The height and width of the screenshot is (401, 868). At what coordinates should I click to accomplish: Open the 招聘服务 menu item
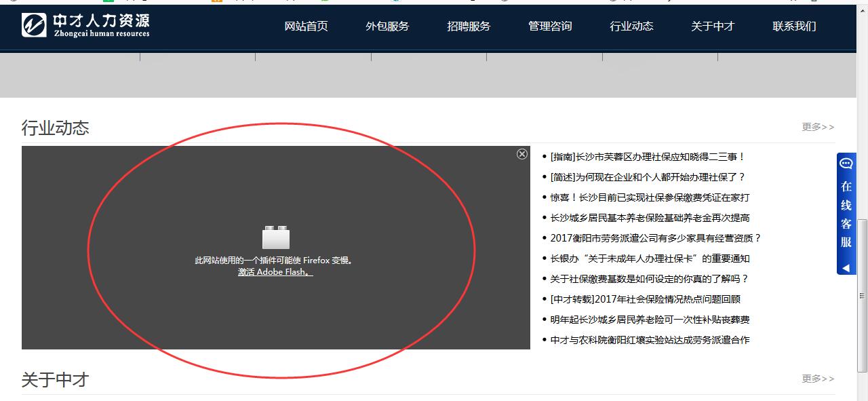click(469, 26)
